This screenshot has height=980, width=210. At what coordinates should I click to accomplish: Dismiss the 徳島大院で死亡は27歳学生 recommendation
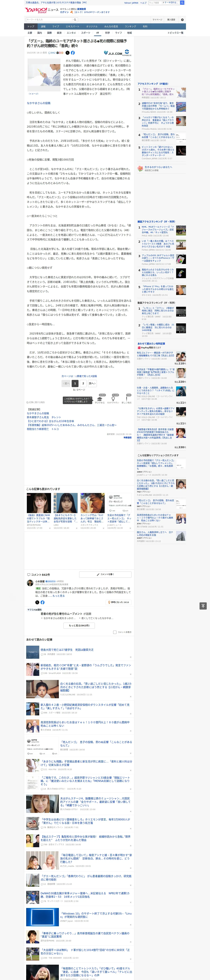(130, 657)
